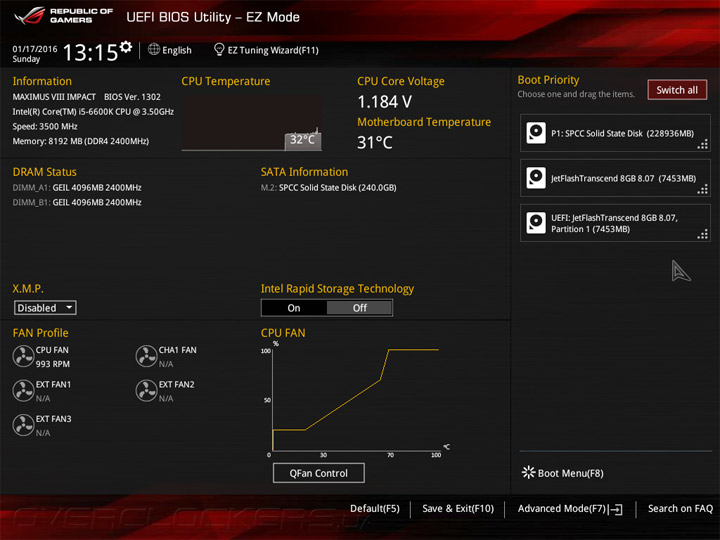This screenshot has height=540, width=720.
Task: Turn Intel Rapid Storage Technology On
Action: [294, 308]
